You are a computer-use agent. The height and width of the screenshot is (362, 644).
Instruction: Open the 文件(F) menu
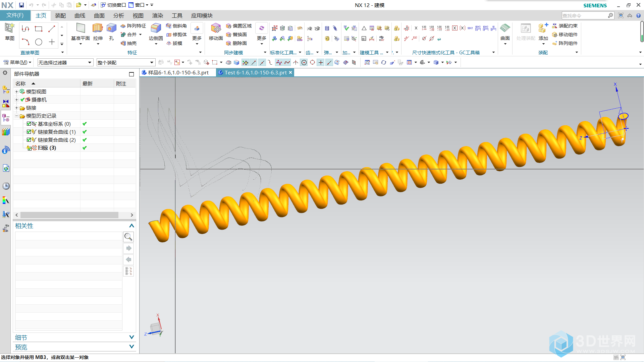[15, 15]
